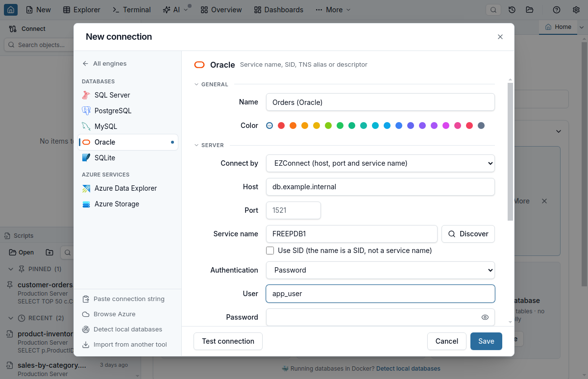Open the Connect by dropdown
The width and height of the screenshot is (588, 379).
click(x=380, y=163)
